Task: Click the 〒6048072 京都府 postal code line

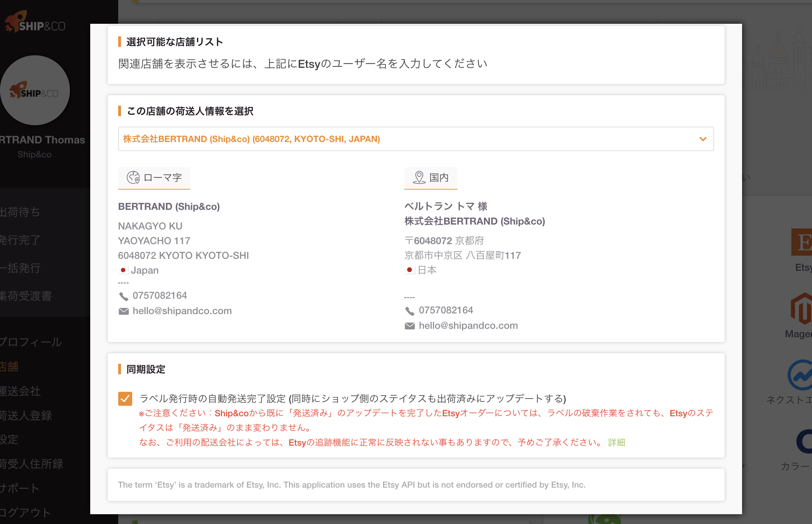Action: [x=444, y=241]
